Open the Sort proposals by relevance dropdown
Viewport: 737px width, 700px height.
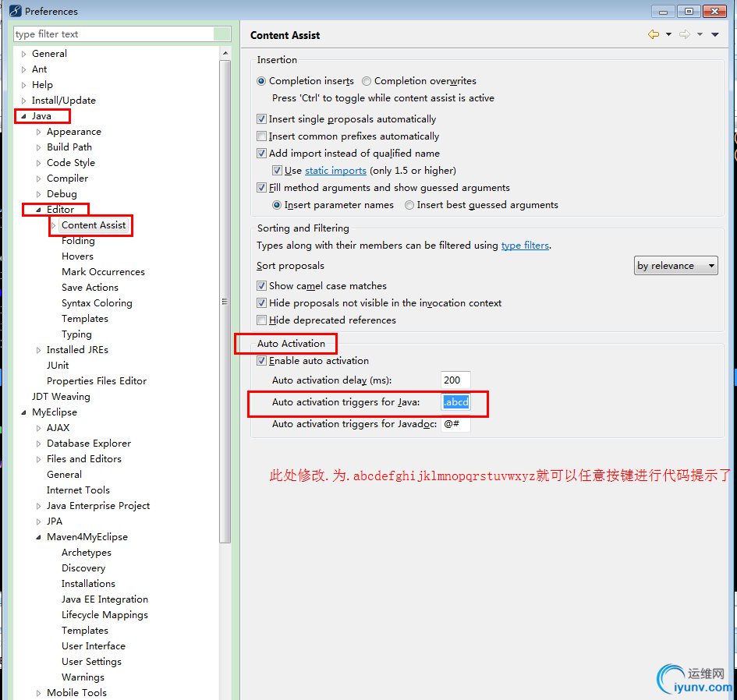click(675, 266)
